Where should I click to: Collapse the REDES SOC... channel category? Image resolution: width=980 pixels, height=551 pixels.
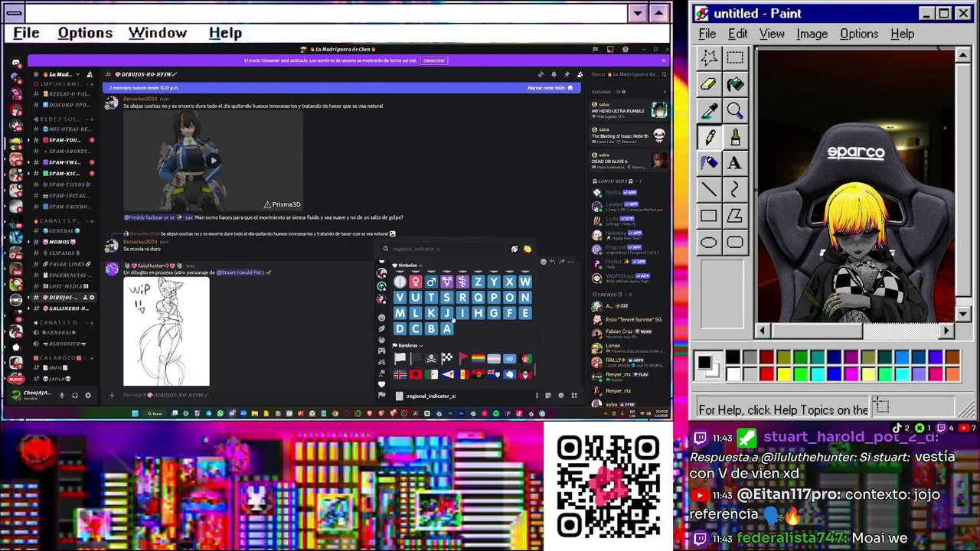click(62, 119)
